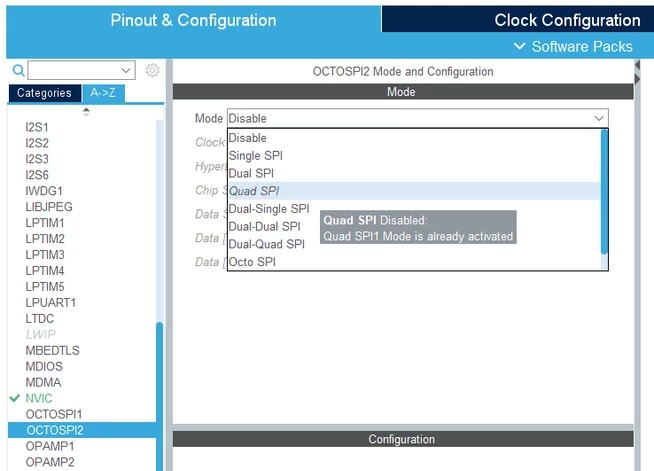The image size is (654, 471).
Task: Open the peripheral search combo box
Action: (x=81, y=70)
